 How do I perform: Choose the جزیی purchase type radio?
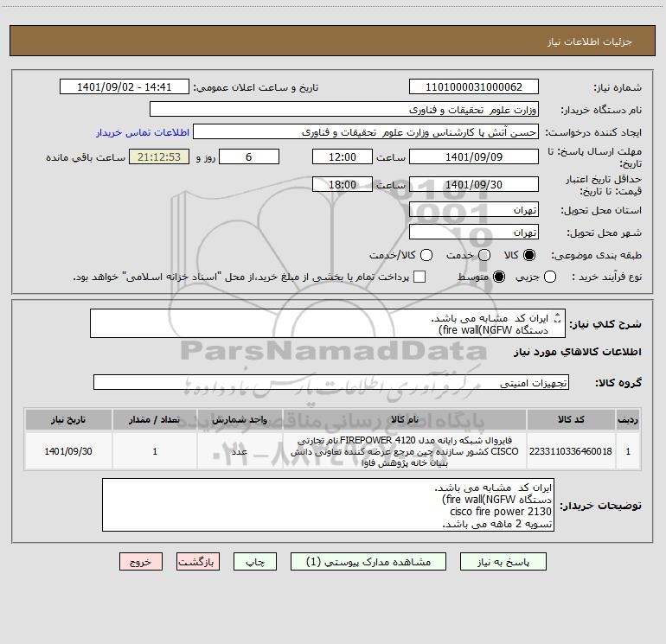pos(550,277)
